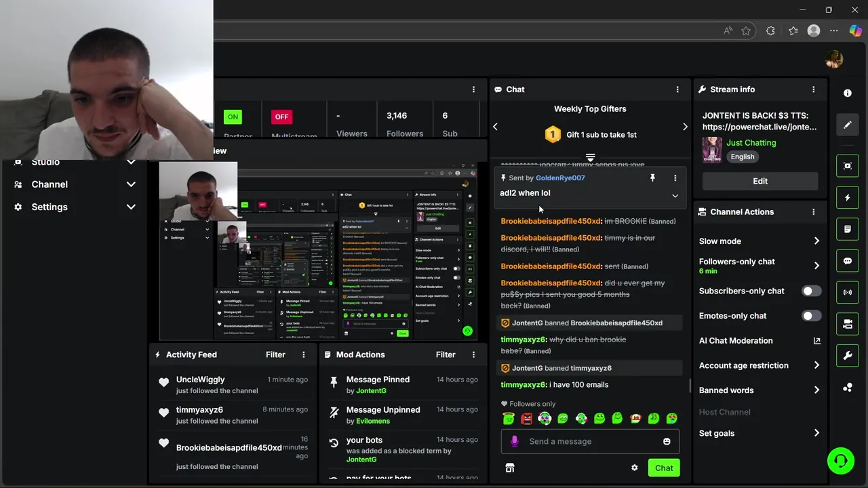868x488 pixels.
Task: Toggle Subscribers-only chat switch
Action: click(811, 291)
